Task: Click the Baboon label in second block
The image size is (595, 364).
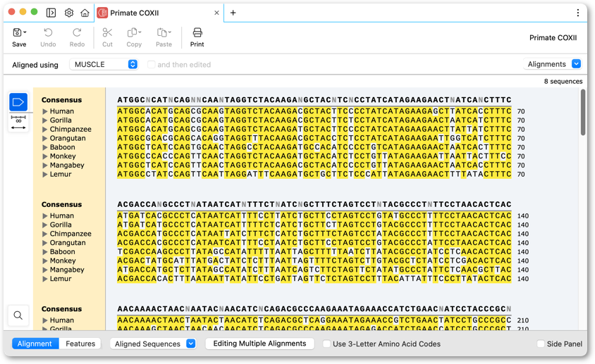Action: [x=63, y=252]
